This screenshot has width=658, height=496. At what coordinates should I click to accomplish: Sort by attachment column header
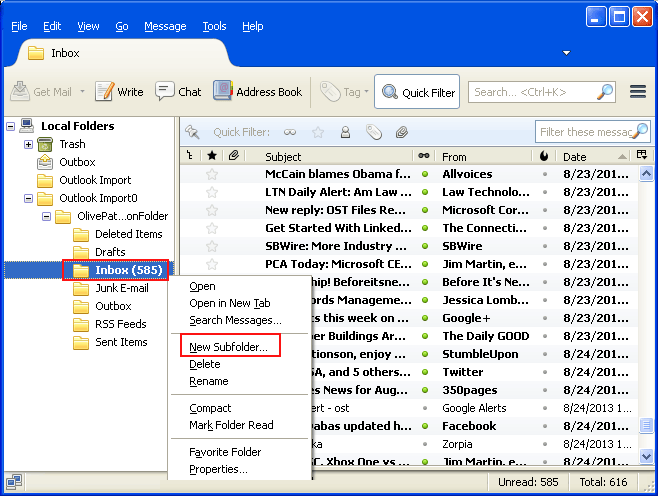[x=234, y=156]
